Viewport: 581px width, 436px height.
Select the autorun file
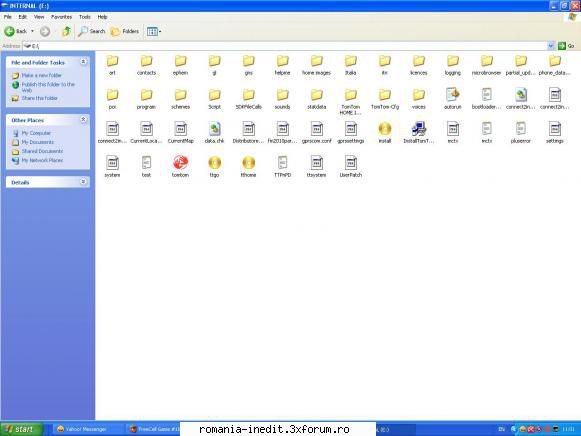click(453, 99)
